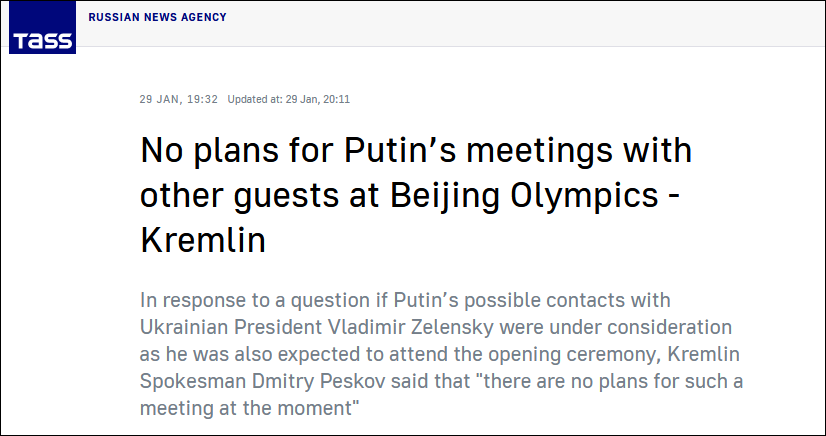
Task: Click the TASS logo
Action: (42, 27)
